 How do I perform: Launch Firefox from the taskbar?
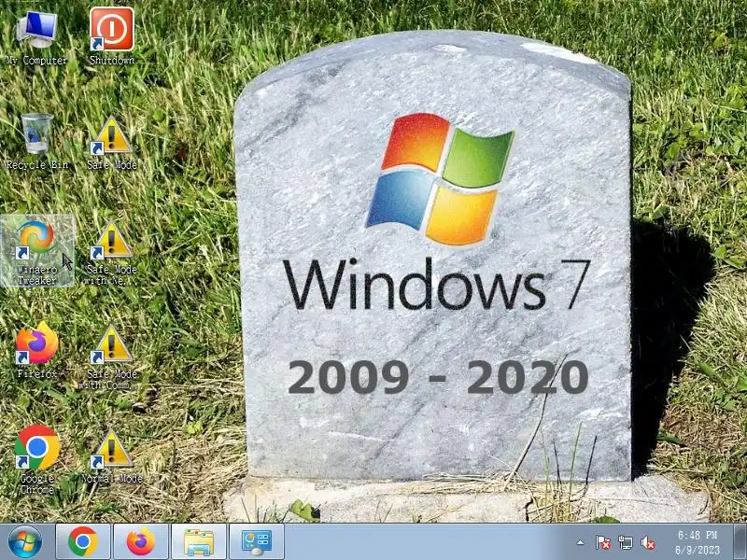point(141,542)
